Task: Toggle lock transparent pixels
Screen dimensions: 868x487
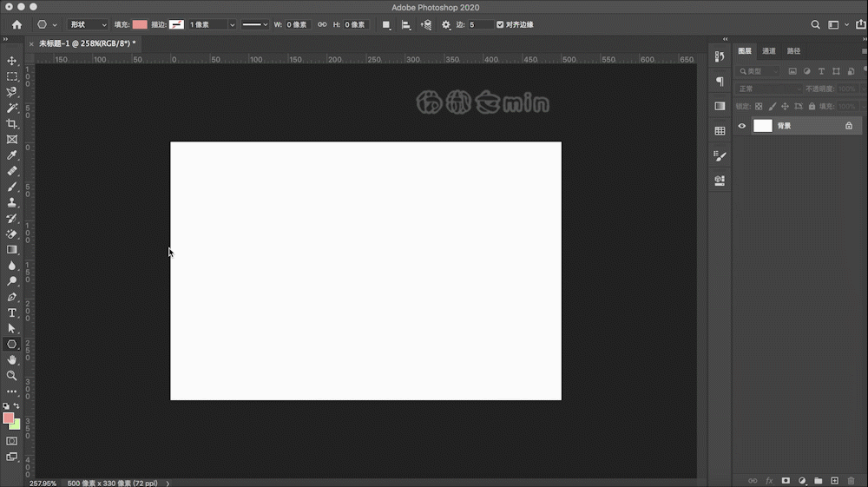Action: (759, 106)
